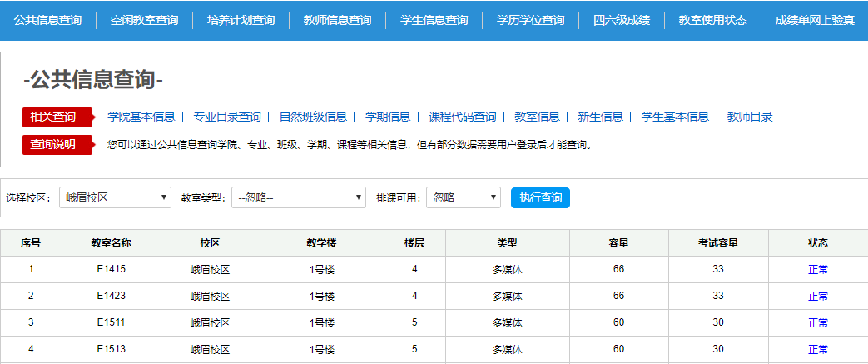Expand the 选择校区 dropdown
Viewport: 868px width, 364px height.
pyautogui.click(x=115, y=197)
